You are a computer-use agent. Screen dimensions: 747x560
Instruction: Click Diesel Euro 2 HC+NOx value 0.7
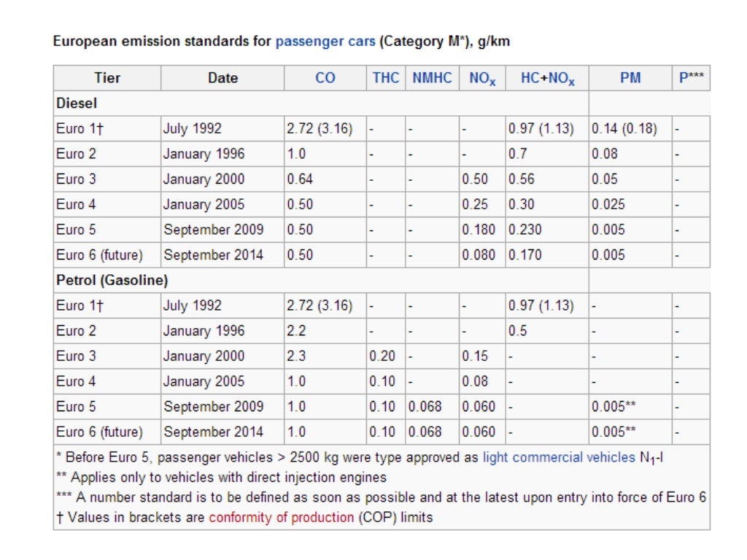coord(517,154)
